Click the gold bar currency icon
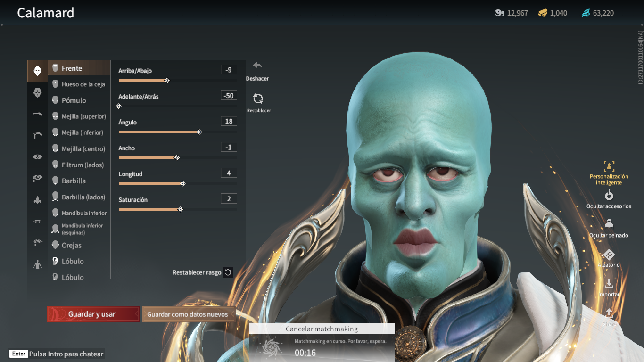The image size is (644, 362). point(543,13)
